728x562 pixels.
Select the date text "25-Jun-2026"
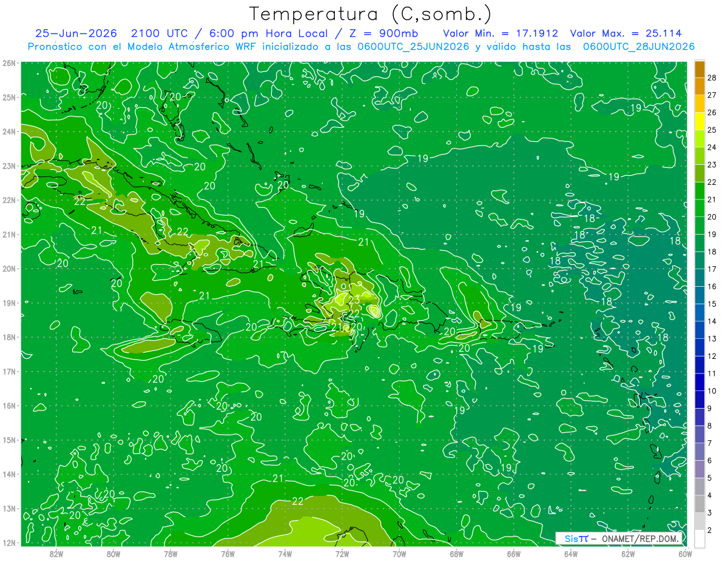point(75,33)
